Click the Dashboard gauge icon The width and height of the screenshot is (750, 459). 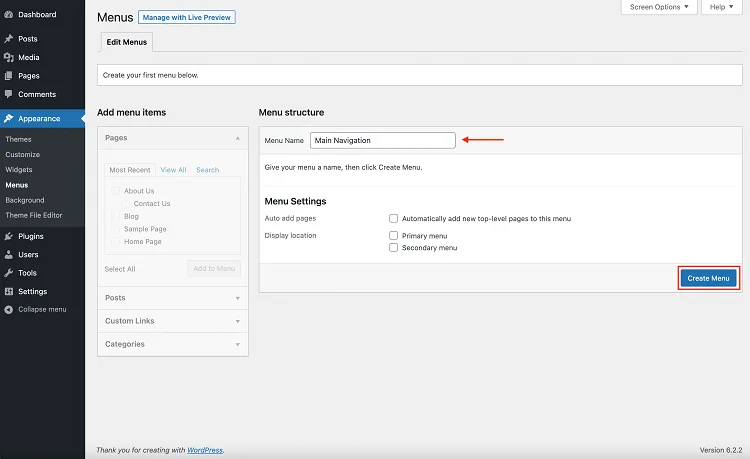pyautogui.click(x=8, y=14)
